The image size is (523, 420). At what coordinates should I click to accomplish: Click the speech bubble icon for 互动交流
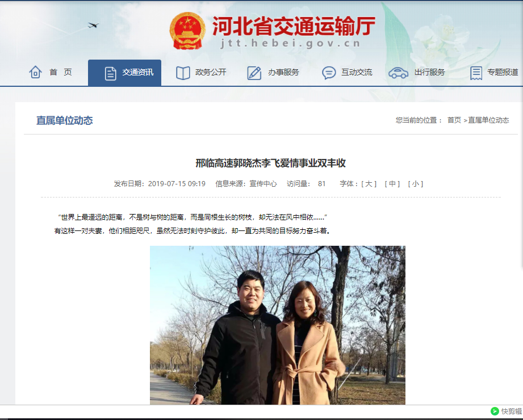tap(329, 73)
